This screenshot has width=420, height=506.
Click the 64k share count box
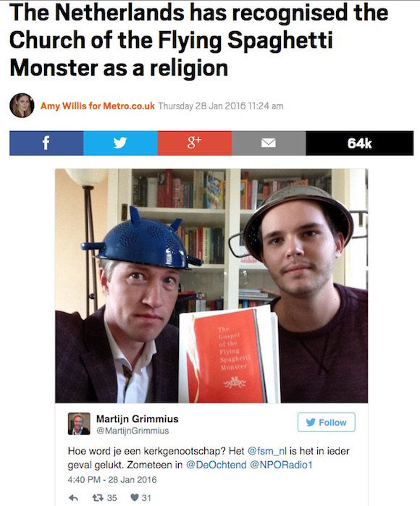359,143
